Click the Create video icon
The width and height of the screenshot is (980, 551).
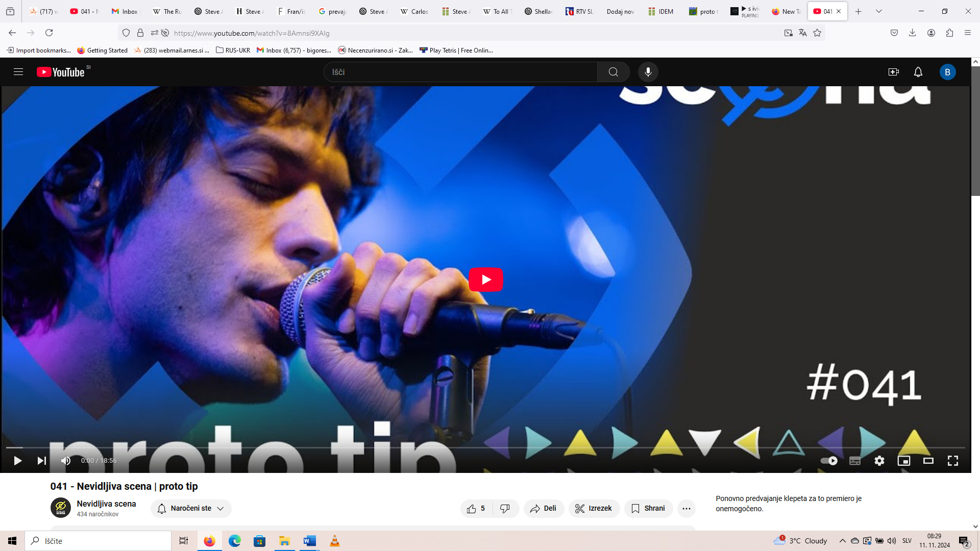(893, 72)
